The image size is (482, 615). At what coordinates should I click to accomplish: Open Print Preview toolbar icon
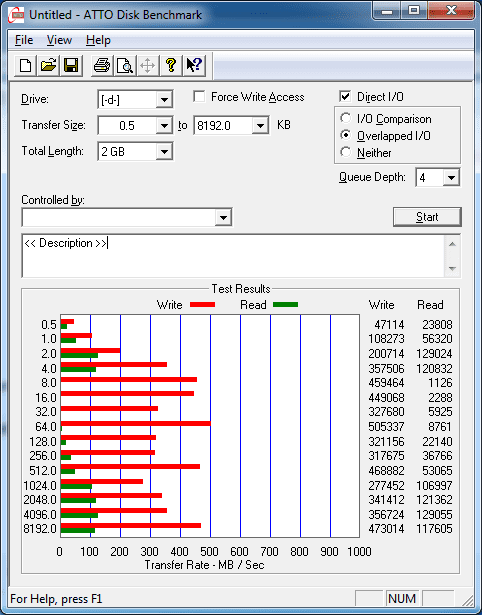(x=125, y=65)
